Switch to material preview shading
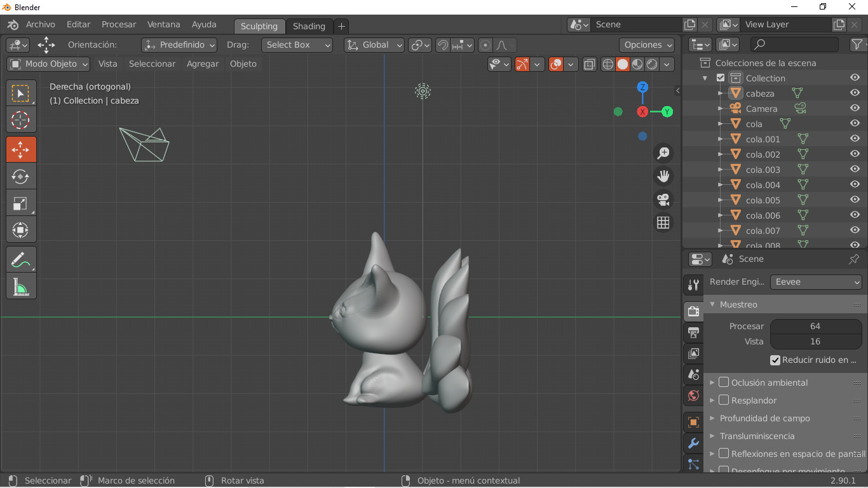Viewport: 868px width, 488px height. click(637, 64)
